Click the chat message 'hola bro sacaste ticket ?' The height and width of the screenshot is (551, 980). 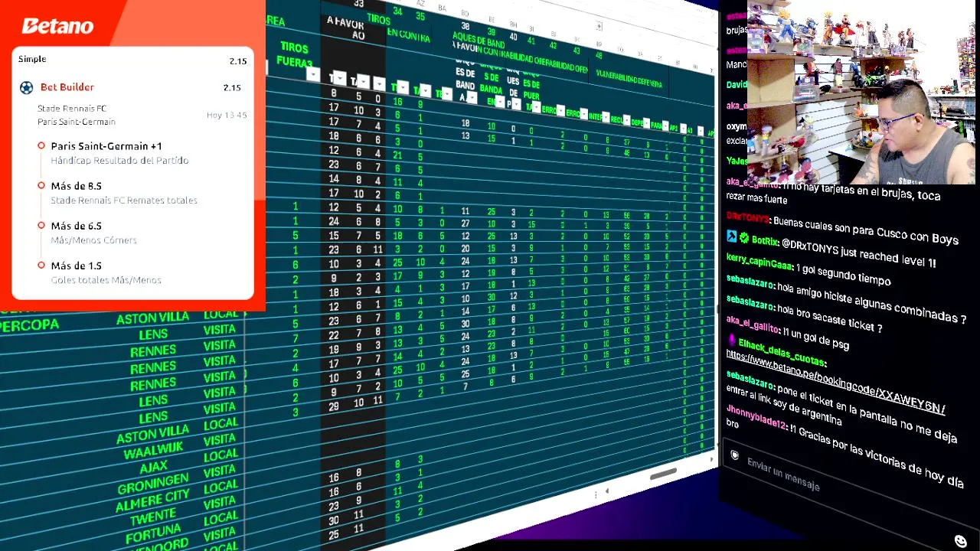(x=830, y=318)
